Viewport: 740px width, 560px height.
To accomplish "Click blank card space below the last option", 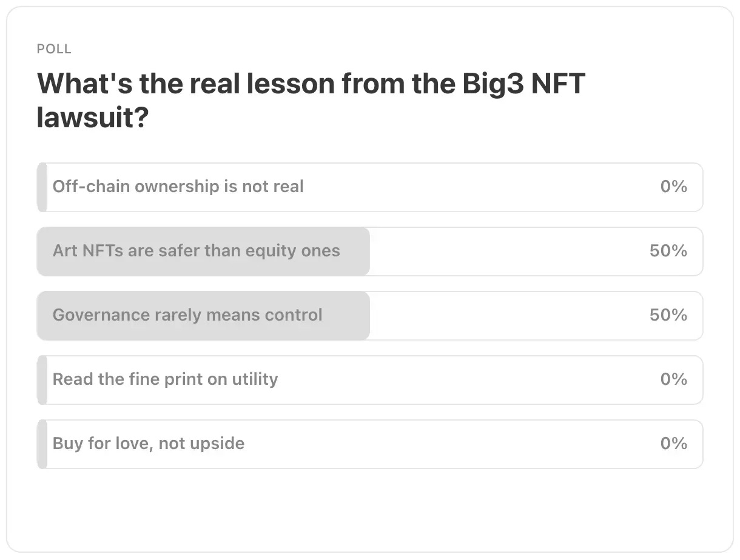I will pyautogui.click(x=370, y=509).
